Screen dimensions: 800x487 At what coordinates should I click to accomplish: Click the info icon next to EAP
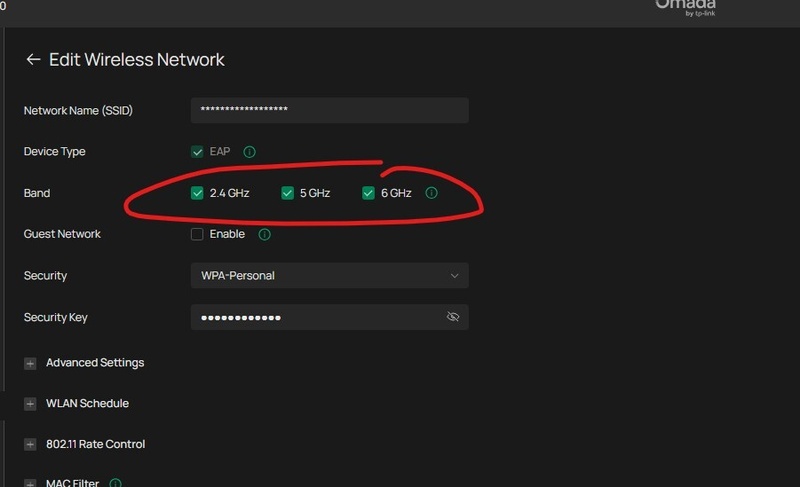249,152
